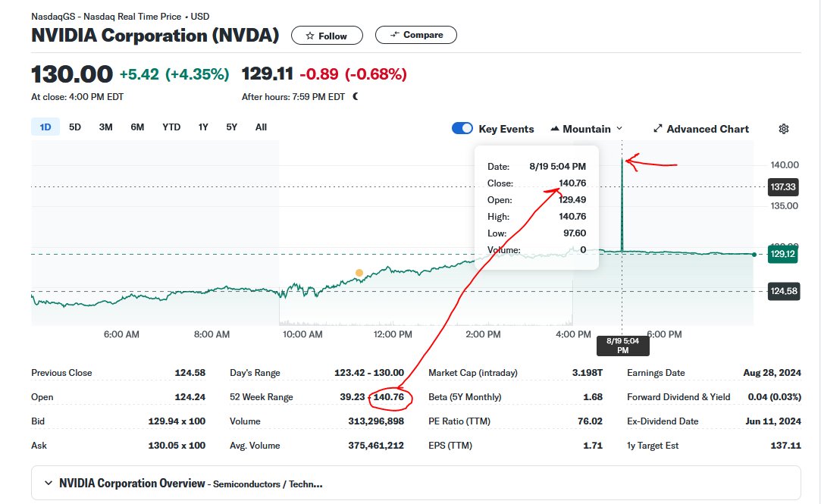Select the 5D range tab
Viewport: 821px width, 504px height.
pos(75,127)
